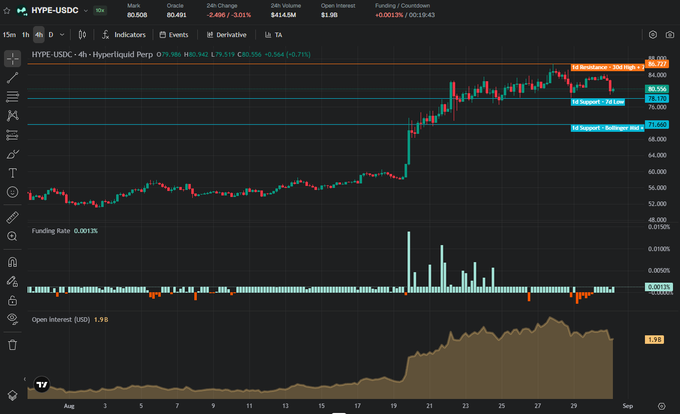Open the candlestick chart type selector
Image resolution: width=680 pixels, height=414 pixels.
point(82,35)
